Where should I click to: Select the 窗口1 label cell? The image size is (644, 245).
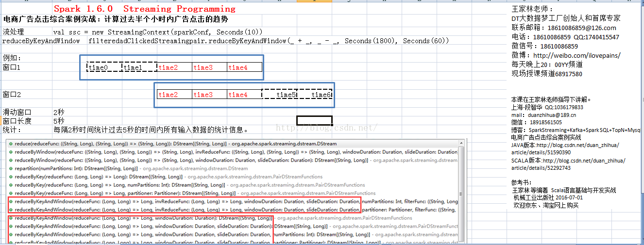[12, 67]
